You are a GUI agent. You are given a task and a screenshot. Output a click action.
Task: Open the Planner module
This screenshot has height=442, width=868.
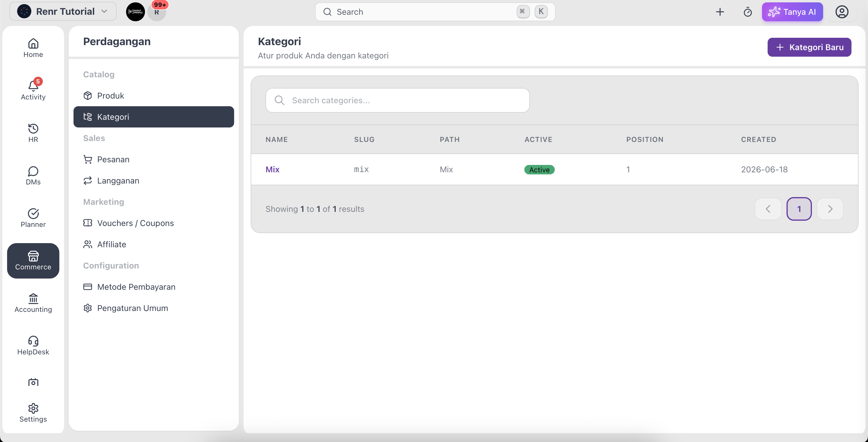(33, 218)
